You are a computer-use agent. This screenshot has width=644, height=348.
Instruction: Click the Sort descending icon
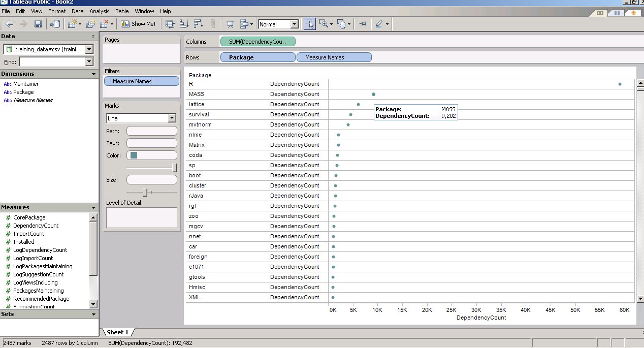coord(198,24)
